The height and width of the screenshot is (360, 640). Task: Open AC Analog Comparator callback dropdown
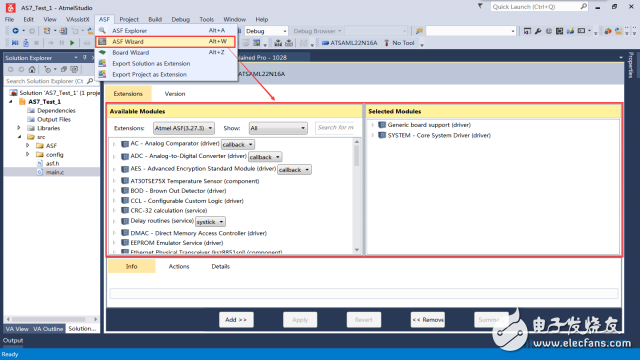238,144
